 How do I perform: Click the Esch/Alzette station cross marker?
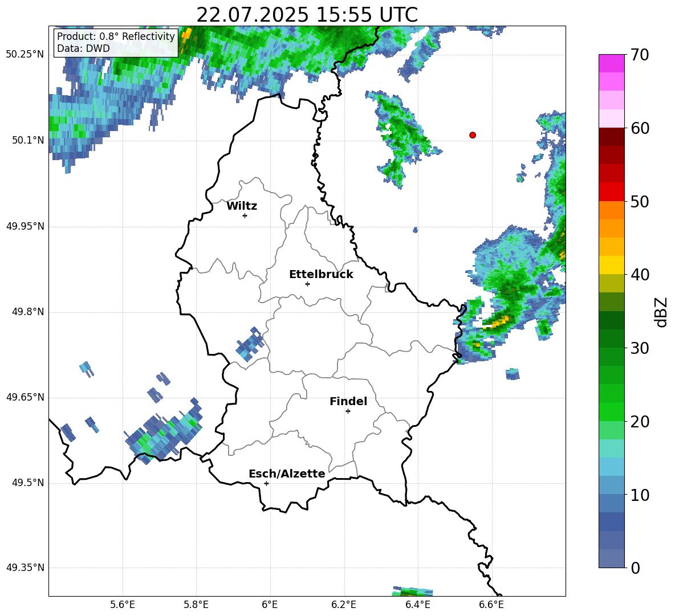point(266,483)
